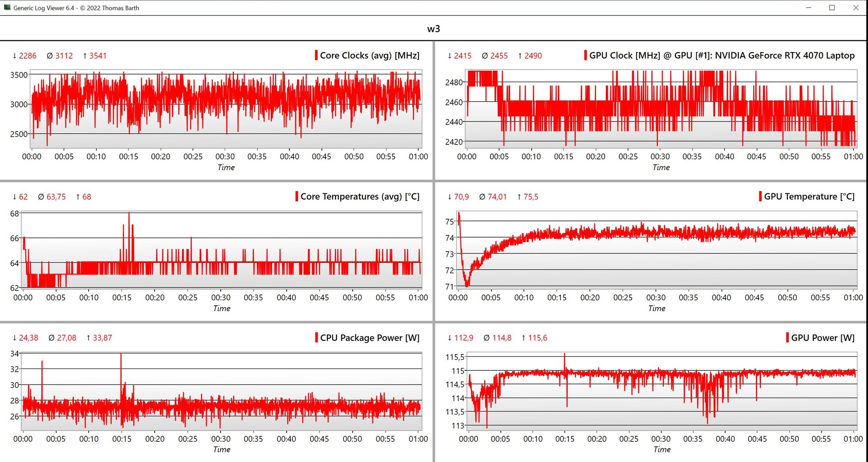Viewport: 868px width, 462px height.
Task: Close the Generic Log Viewer window
Action: [856, 8]
